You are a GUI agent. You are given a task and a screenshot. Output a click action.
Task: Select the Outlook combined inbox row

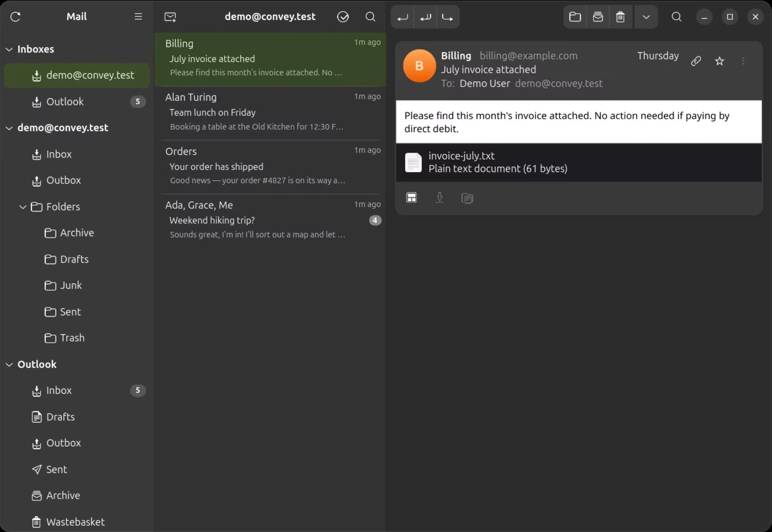pos(77,102)
